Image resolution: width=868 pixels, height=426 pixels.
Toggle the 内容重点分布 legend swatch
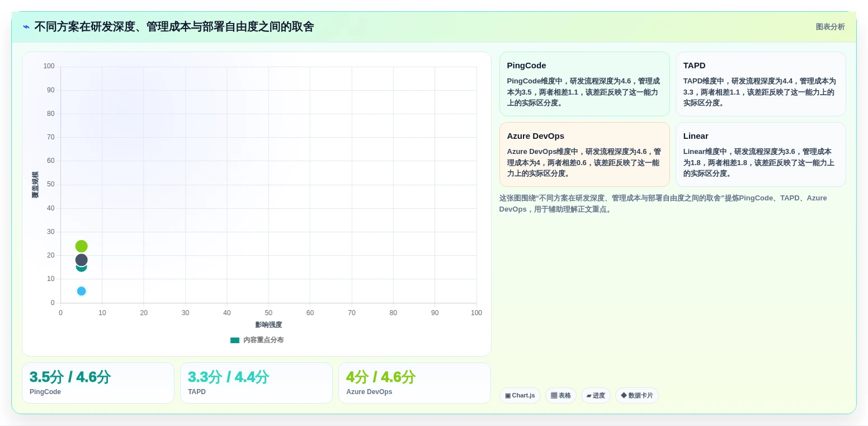click(235, 340)
